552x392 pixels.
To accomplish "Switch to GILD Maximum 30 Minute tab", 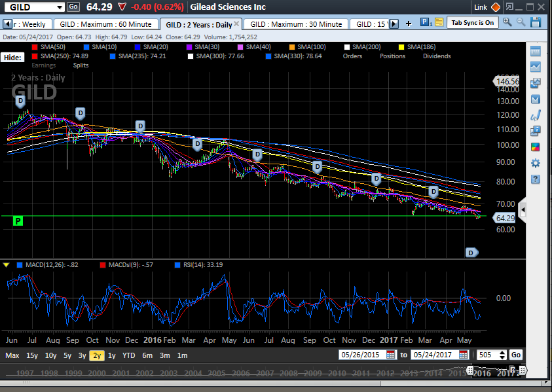I will 296,24.
